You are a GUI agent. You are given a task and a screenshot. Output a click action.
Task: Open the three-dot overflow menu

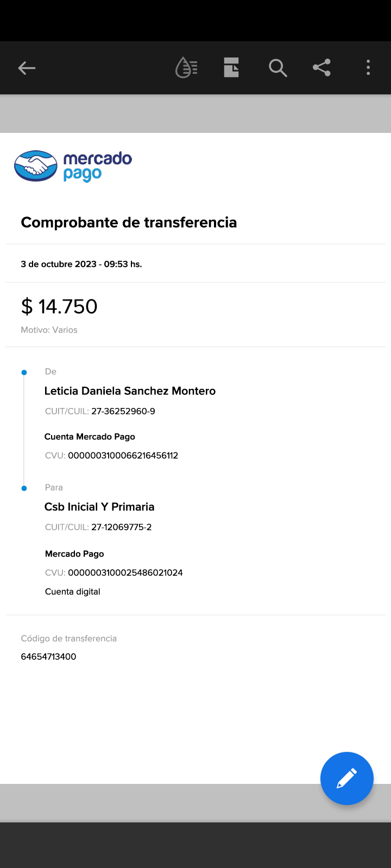(x=368, y=68)
